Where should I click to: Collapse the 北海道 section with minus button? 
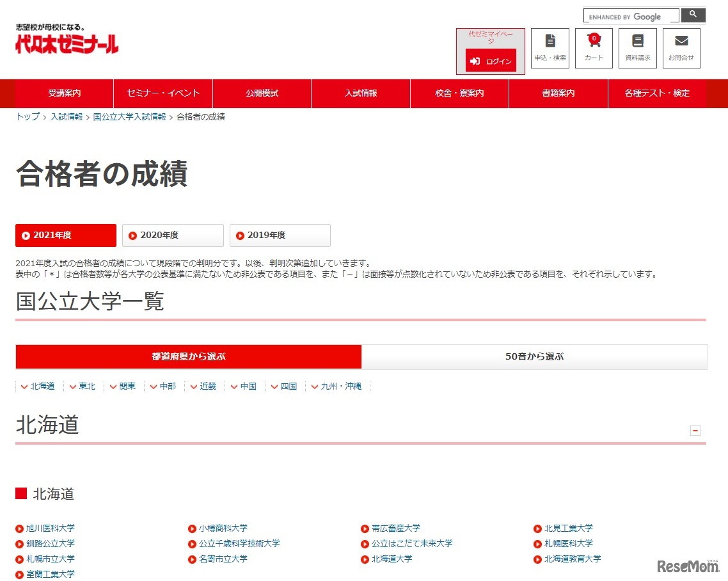click(x=695, y=431)
